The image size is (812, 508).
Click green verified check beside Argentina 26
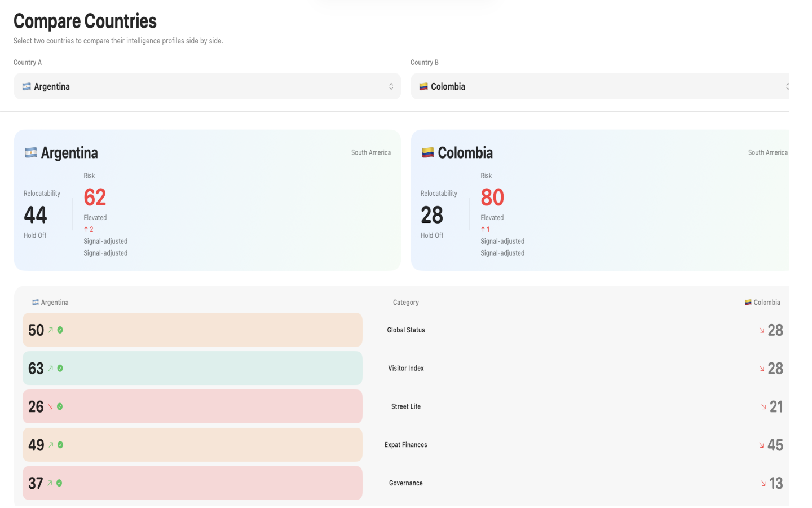coord(60,406)
